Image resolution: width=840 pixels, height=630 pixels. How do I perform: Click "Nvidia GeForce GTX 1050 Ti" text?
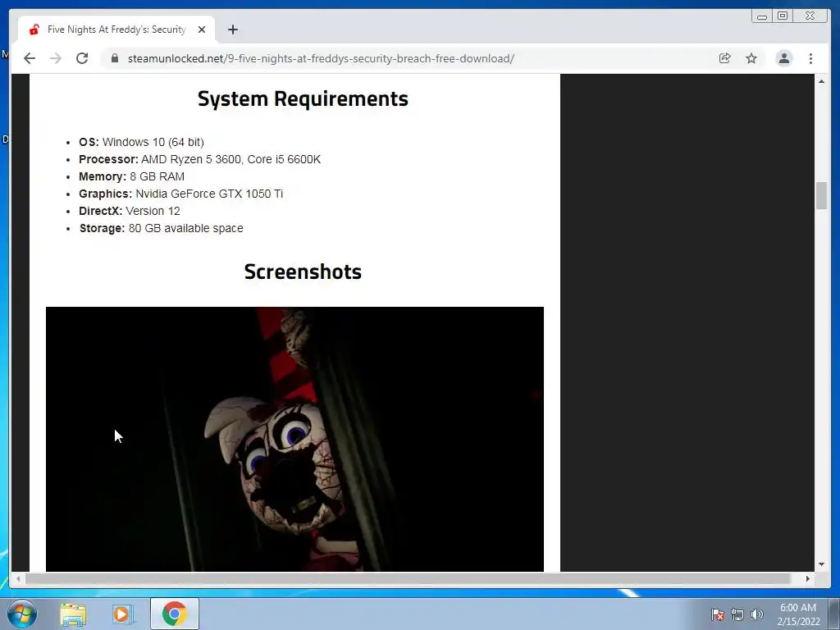(209, 194)
